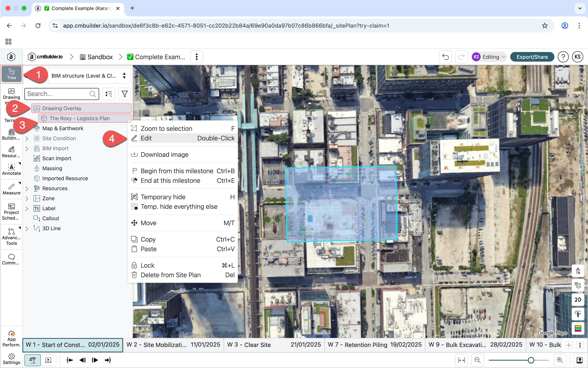The height and width of the screenshot is (368, 588).
Task: Expand the Site Condition tree node
Action: tap(27, 138)
